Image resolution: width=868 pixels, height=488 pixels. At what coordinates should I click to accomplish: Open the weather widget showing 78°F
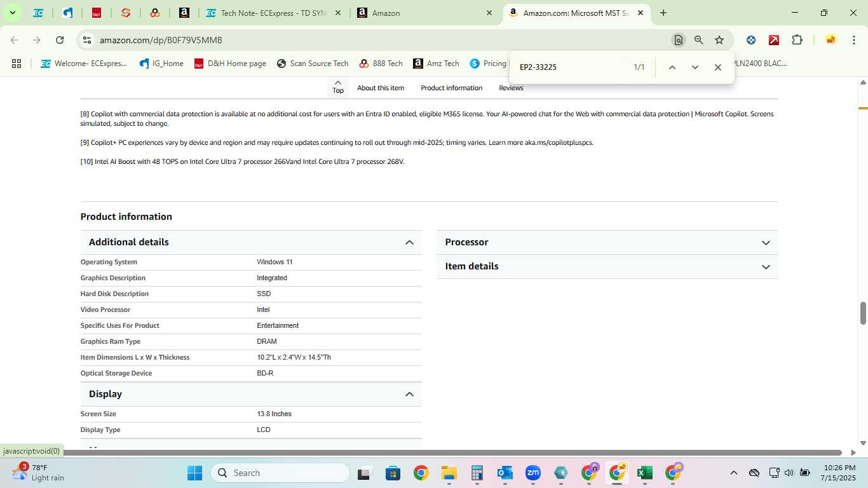point(38,473)
